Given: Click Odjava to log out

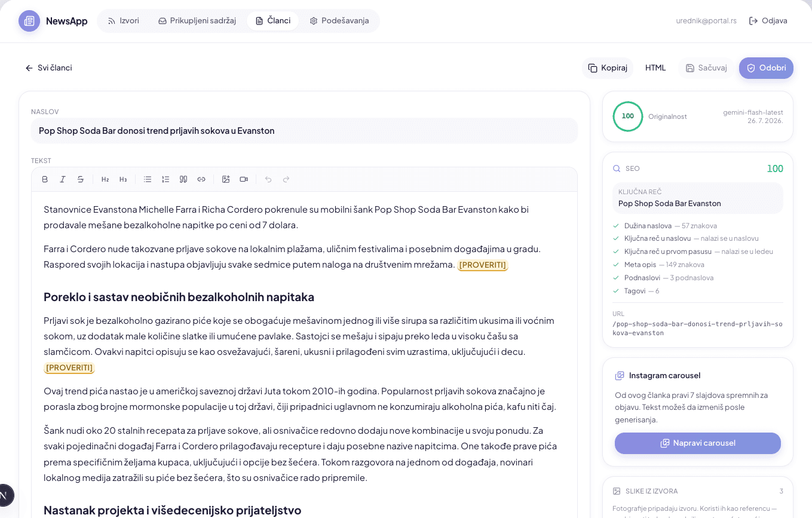Looking at the screenshot, I should [x=768, y=21].
